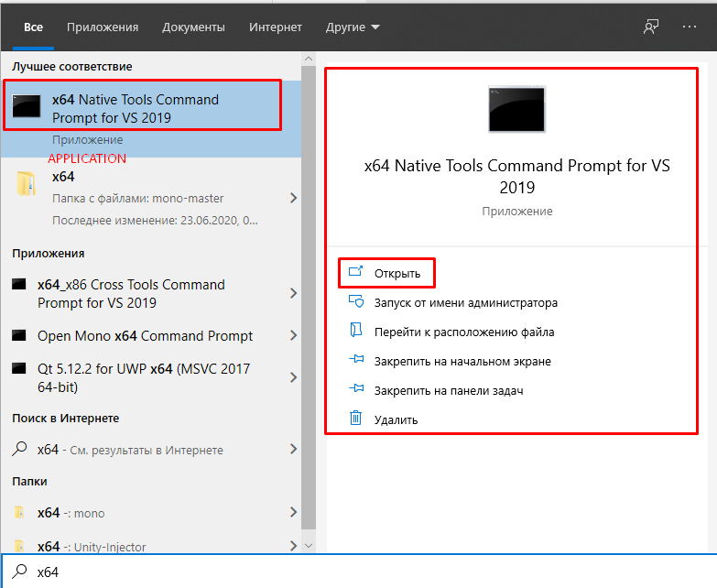Click the search input field containing x64
This screenshot has width=717, height=588.
point(359,572)
